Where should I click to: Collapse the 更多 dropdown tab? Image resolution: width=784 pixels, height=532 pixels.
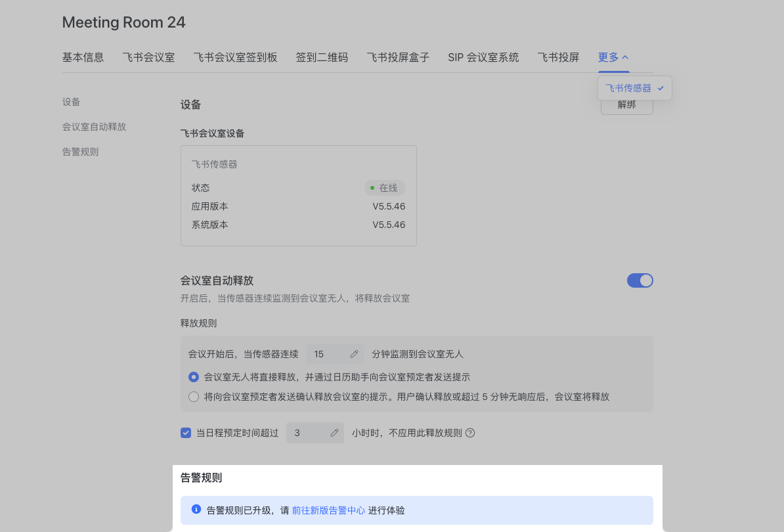613,58
